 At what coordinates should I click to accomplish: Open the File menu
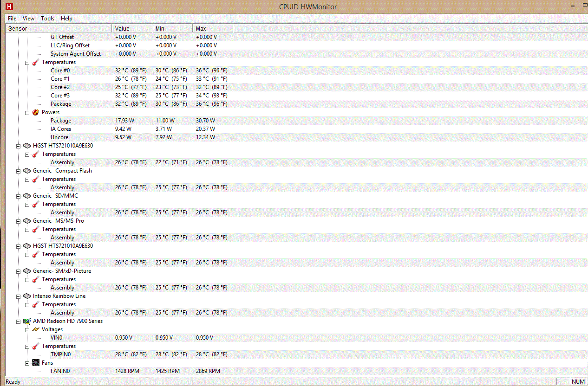point(12,19)
